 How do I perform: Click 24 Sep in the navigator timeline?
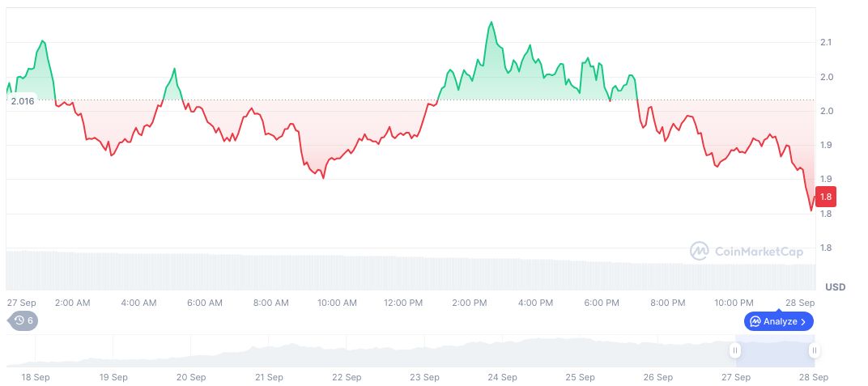point(502,377)
